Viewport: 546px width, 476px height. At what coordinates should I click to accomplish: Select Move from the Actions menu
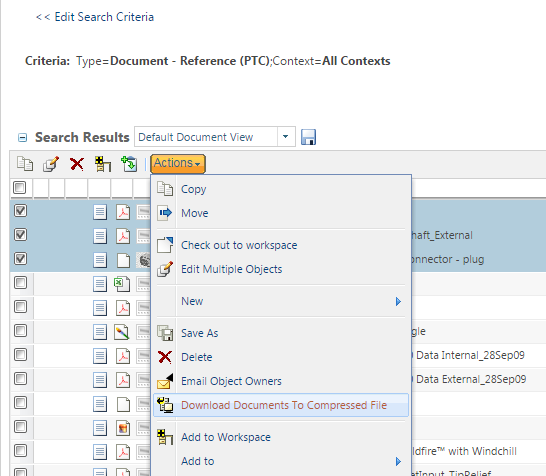(x=195, y=213)
